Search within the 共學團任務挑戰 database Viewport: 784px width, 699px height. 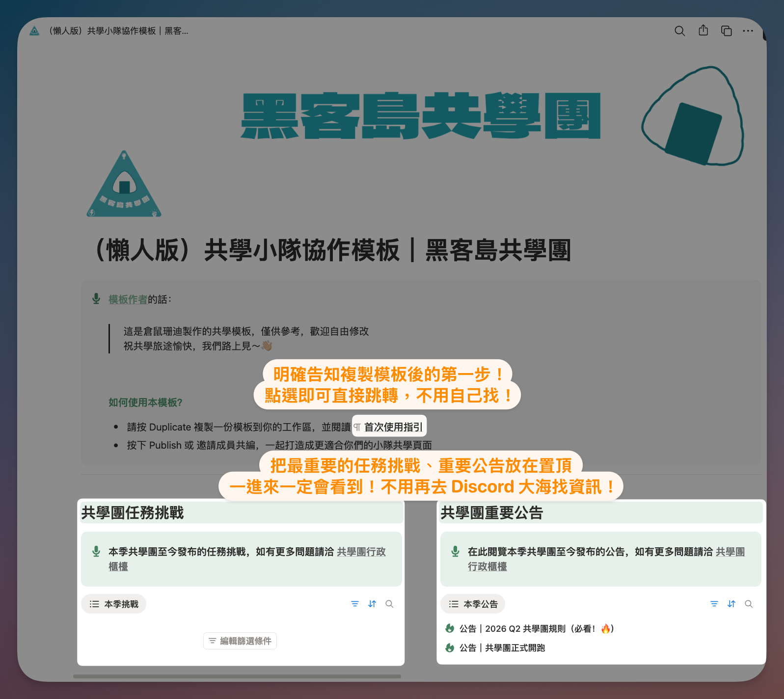tap(389, 604)
